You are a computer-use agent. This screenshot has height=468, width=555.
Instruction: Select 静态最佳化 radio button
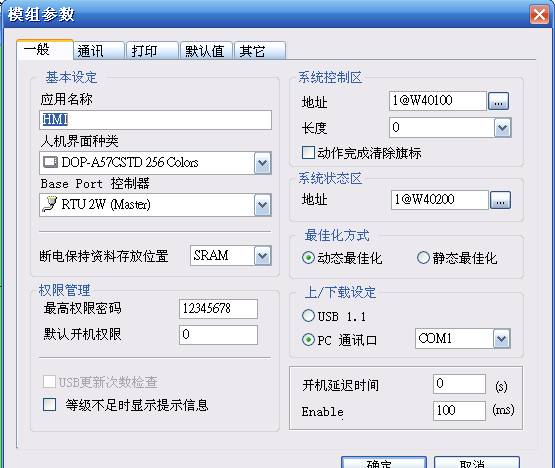423,258
